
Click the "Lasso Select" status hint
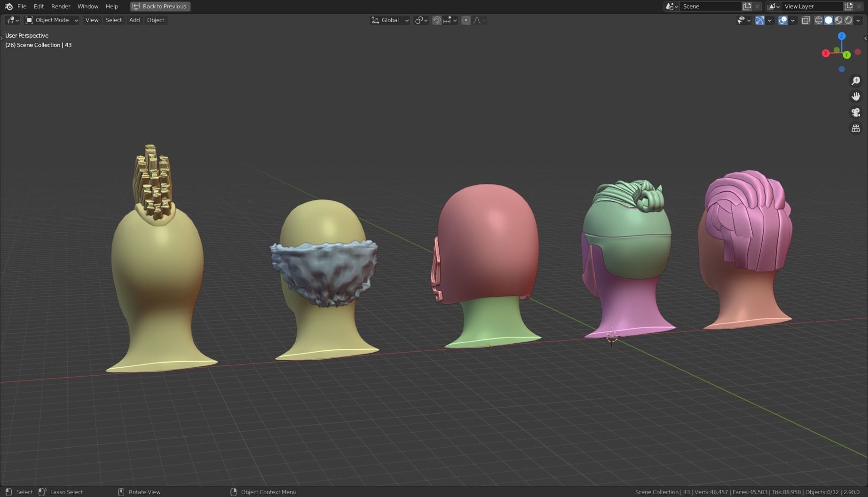[66, 492]
